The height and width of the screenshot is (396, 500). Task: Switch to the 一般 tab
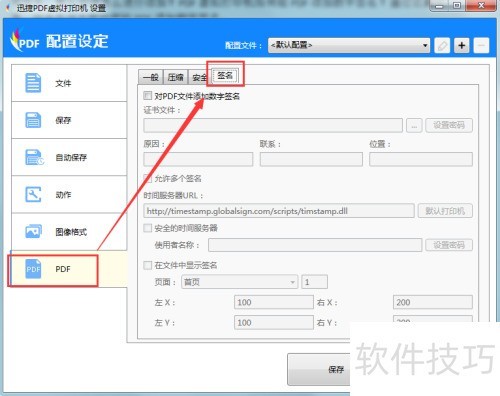click(151, 77)
